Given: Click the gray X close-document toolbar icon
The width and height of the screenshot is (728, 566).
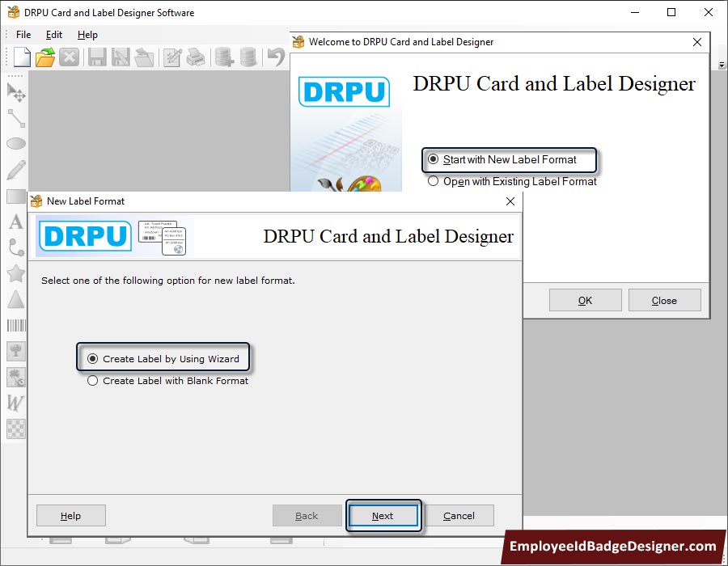Looking at the screenshot, I should 70,57.
